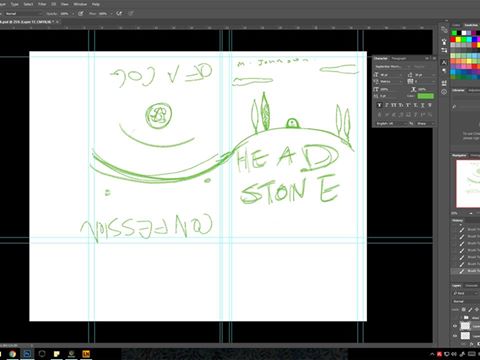Screen dimensions: 480x360
Task: Open the Help menu
Action: 96,4
